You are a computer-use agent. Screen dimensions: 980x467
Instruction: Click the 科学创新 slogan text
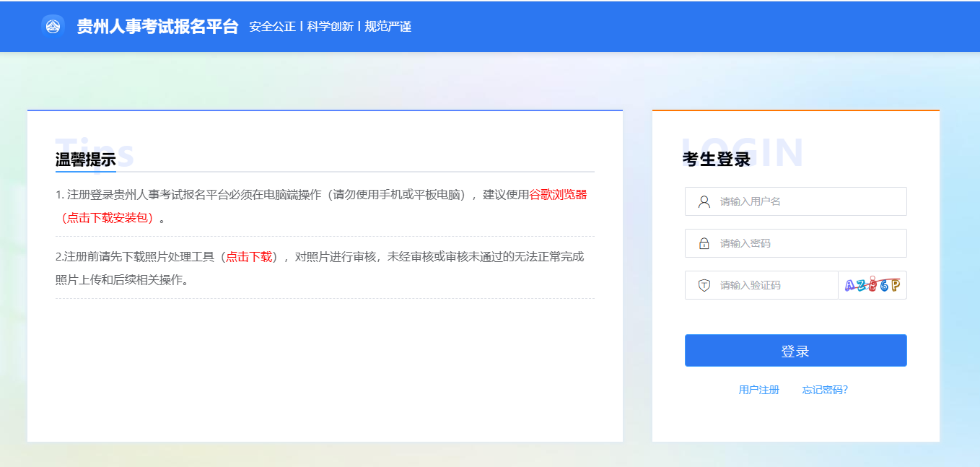click(x=330, y=27)
